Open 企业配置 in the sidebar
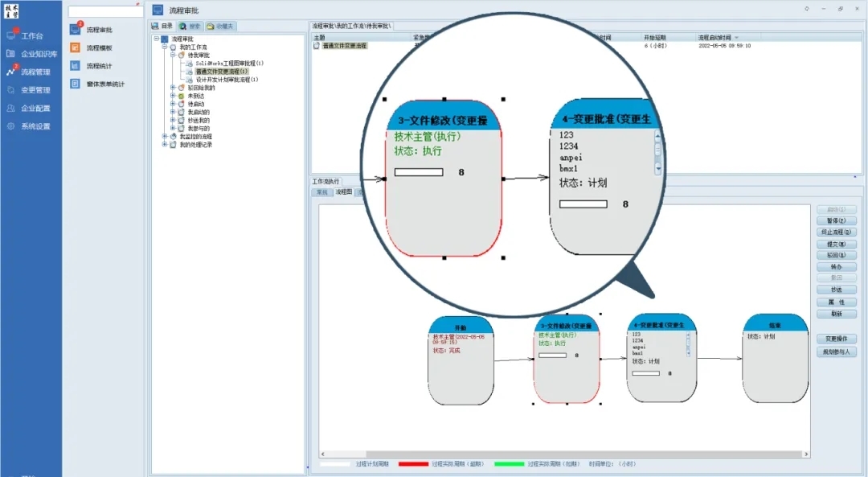Image resolution: width=868 pixels, height=477 pixels. (x=11, y=108)
